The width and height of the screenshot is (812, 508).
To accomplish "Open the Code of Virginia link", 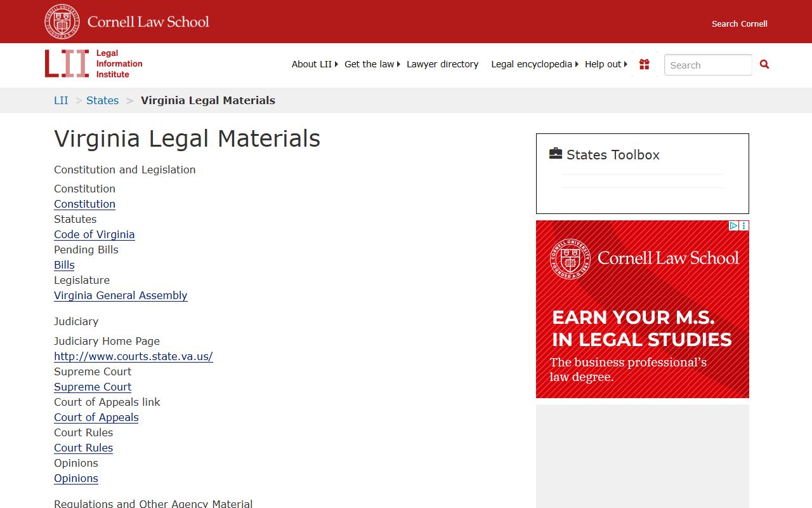I will [x=94, y=234].
